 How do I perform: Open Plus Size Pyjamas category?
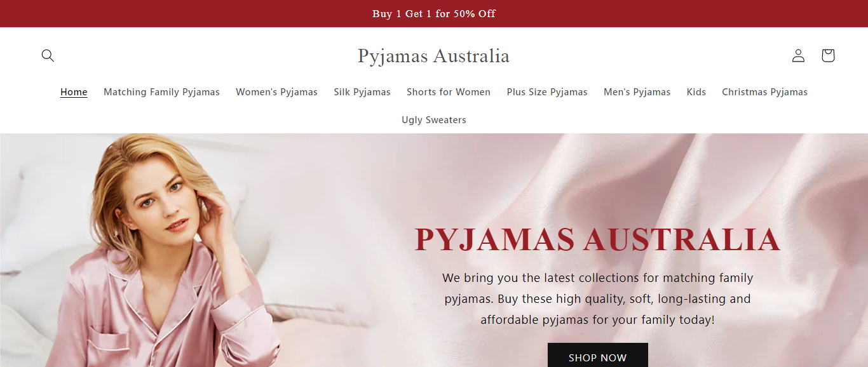(x=547, y=92)
